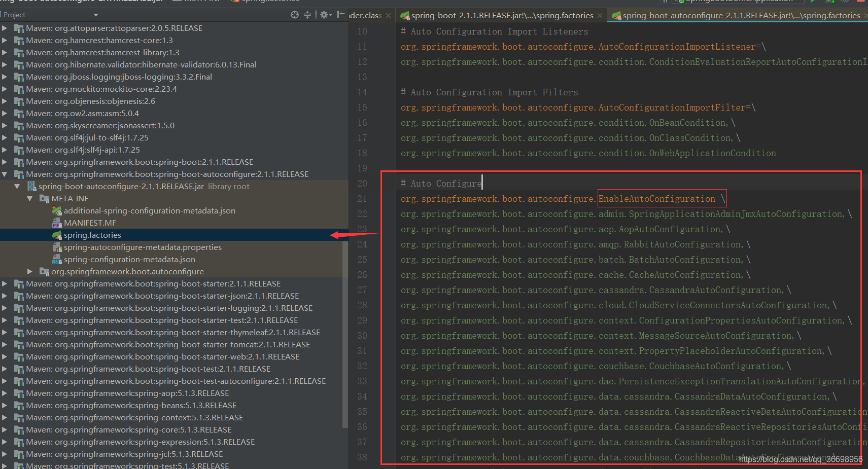Collapse the META-INF folder
This screenshot has height=469, width=868.
[29, 198]
